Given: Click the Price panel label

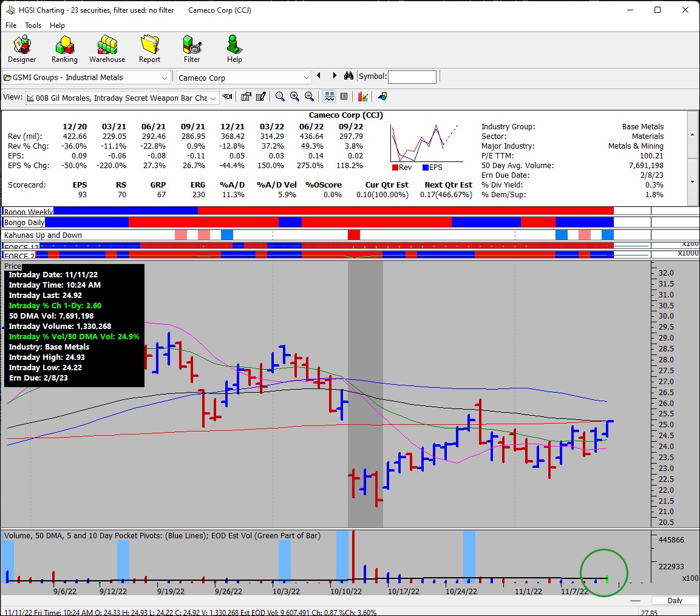Looking at the screenshot, I should pos(13,266).
